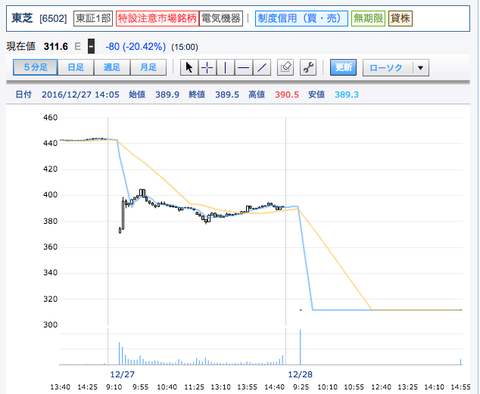480x394 pixels.
Task: Click the 東証1部 market tag
Action: click(x=93, y=18)
